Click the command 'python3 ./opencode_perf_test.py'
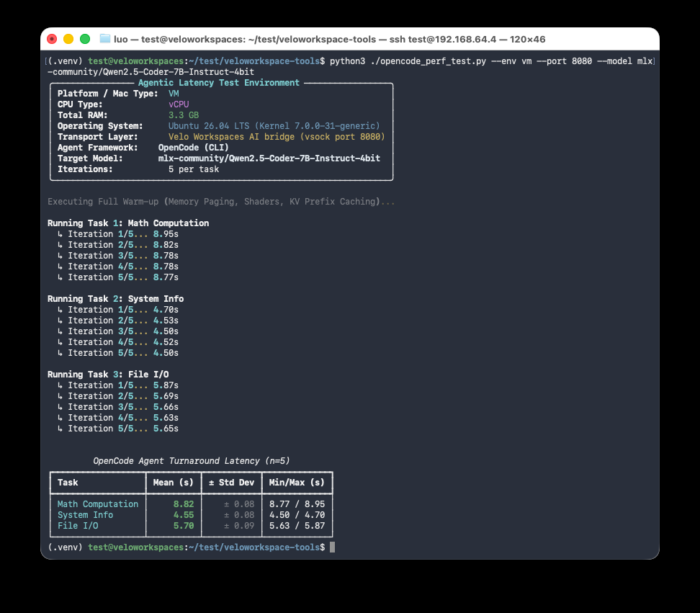 408,61
